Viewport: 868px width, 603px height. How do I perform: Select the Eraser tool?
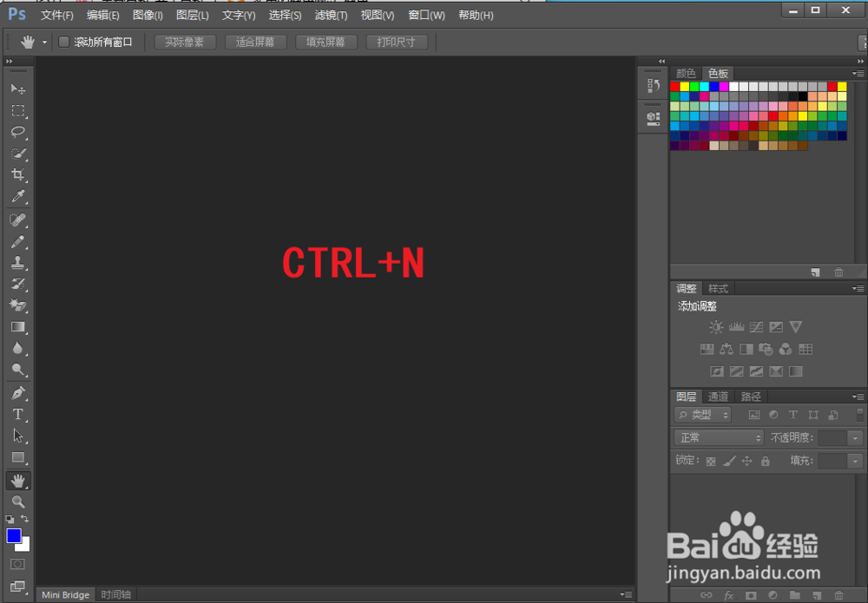click(17, 305)
